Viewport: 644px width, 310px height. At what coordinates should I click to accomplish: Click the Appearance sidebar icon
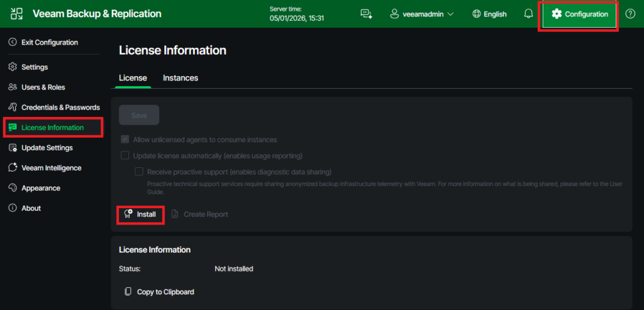(13, 188)
